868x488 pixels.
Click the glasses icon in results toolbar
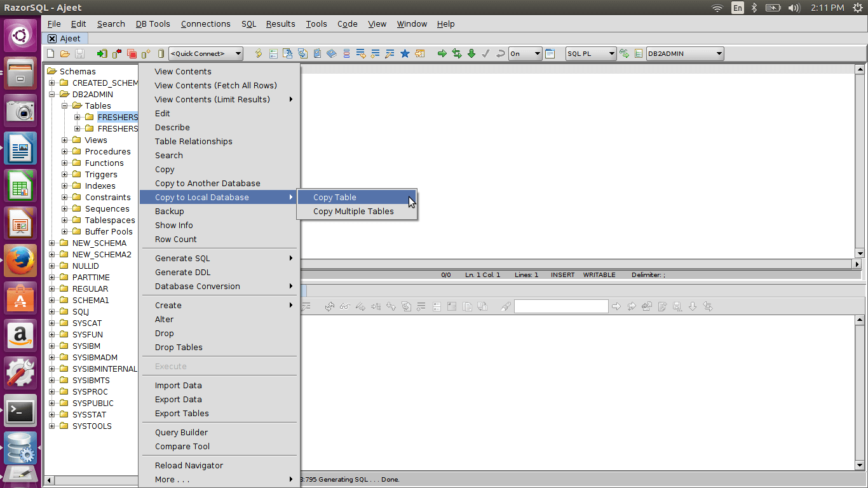344,306
